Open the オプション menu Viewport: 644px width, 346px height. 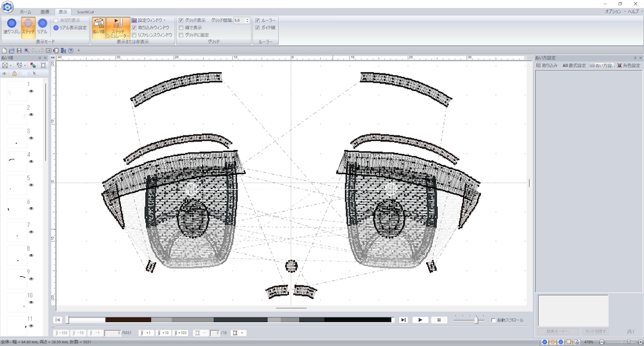615,12
